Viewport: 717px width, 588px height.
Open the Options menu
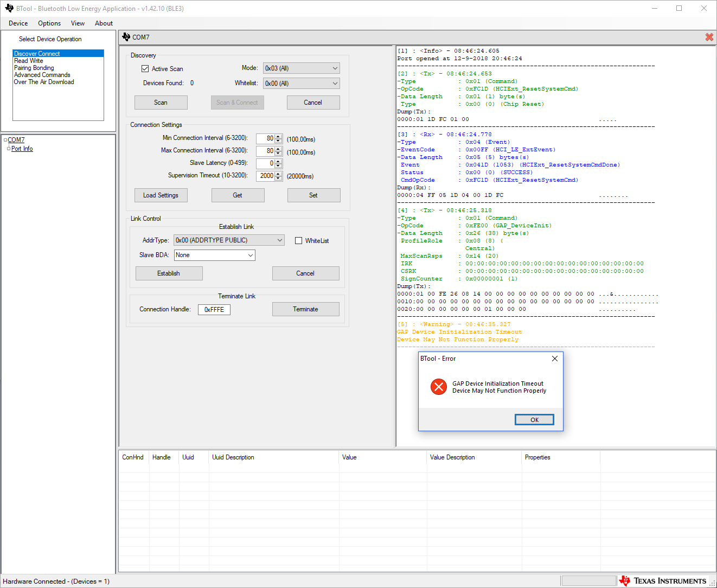(49, 23)
